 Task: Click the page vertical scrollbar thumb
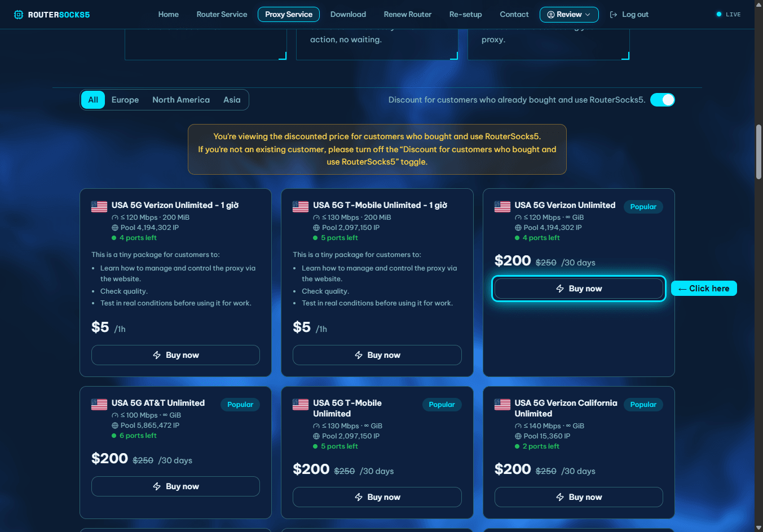tap(759, 152)
